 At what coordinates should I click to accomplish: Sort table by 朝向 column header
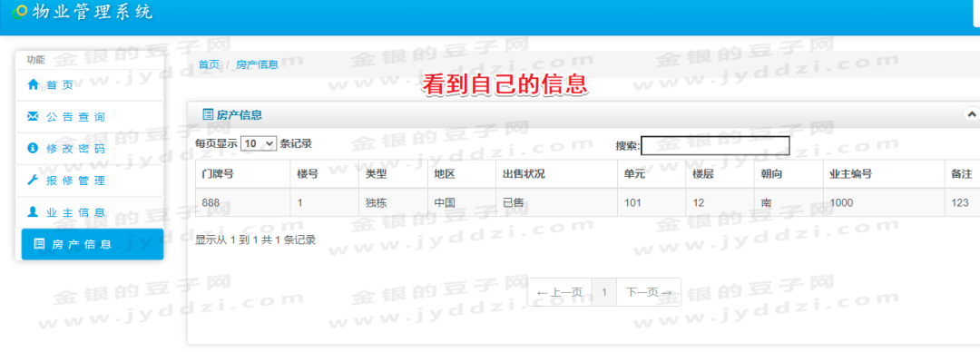pyautogui.click(x=789, y=174)
